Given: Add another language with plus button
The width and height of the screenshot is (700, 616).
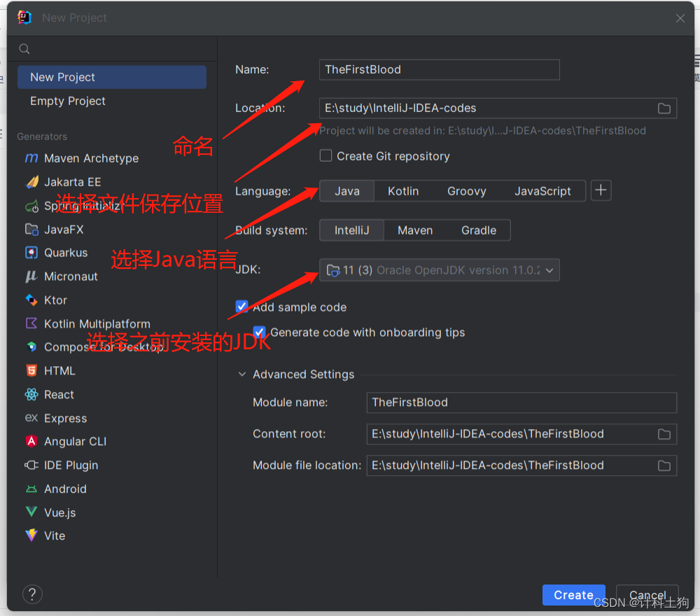Looking at the screenshot, I should coord(601,190).
